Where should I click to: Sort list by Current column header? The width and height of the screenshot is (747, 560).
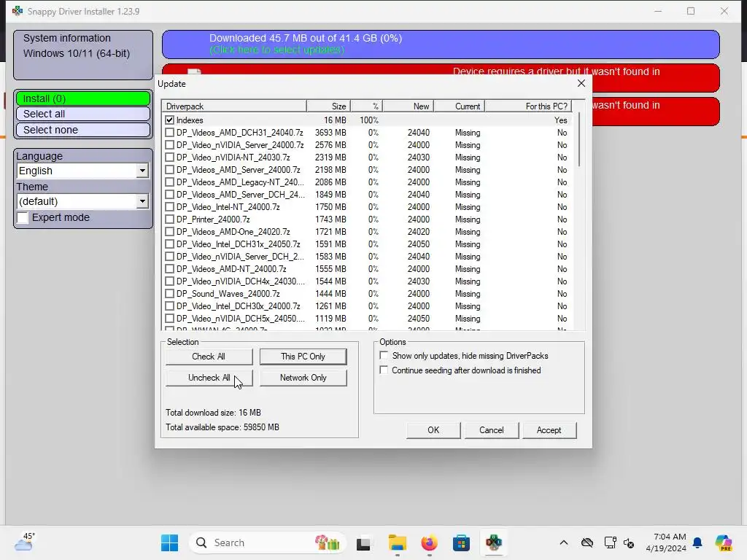click(x=460, y=106)
